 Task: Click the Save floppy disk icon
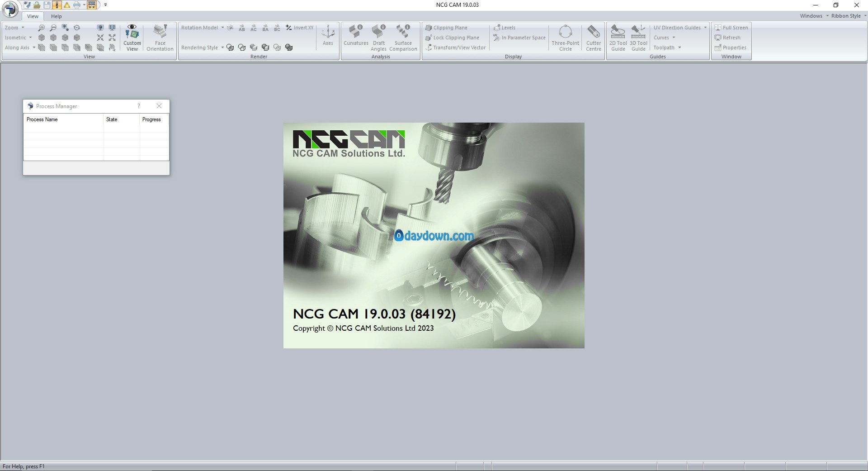click(47, 5)
